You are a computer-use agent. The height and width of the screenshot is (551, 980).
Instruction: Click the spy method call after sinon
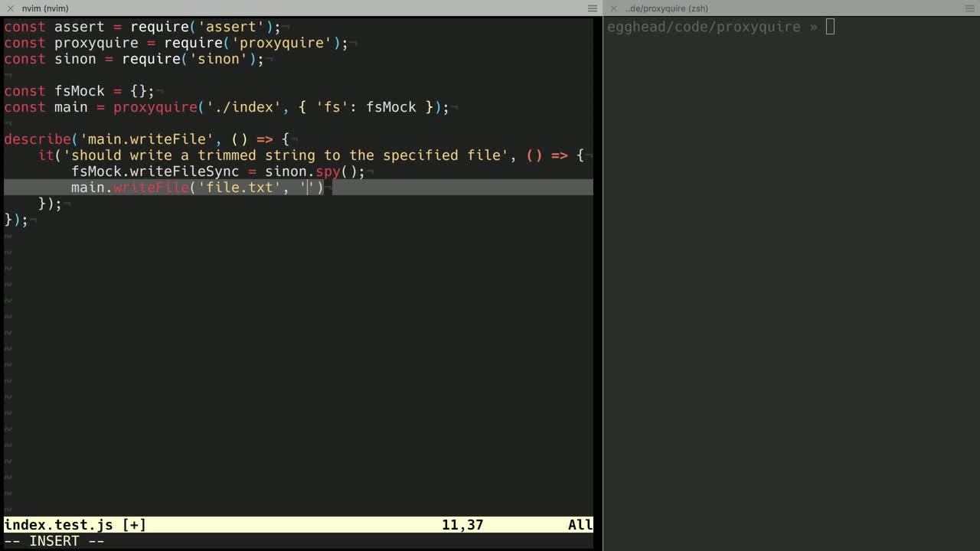pyautogui.click(x=328, y=171)
